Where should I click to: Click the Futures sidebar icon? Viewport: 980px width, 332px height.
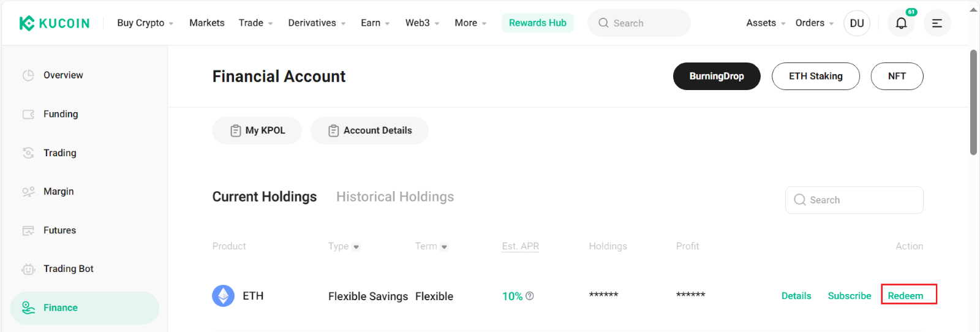point(28,230)
